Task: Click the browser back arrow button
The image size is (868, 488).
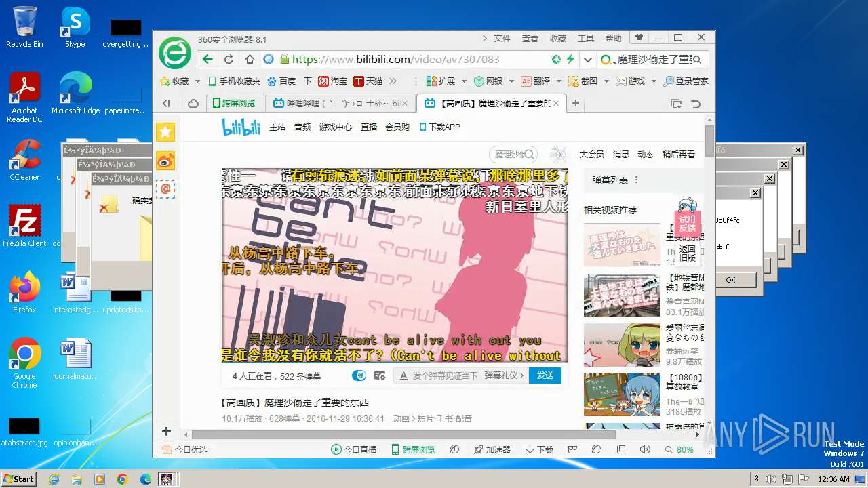Action: 208,59
